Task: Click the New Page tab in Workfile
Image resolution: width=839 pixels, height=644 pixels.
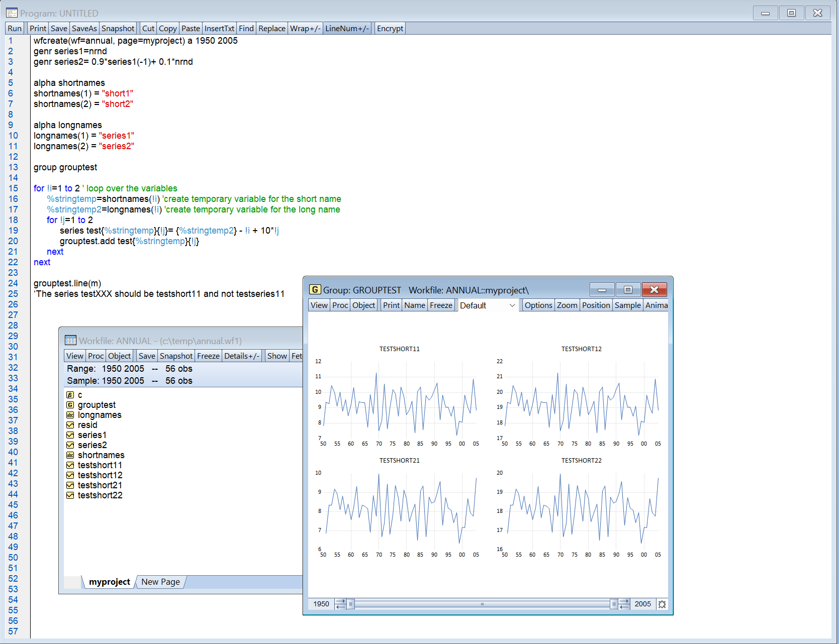Action: [x=161, y=582]
